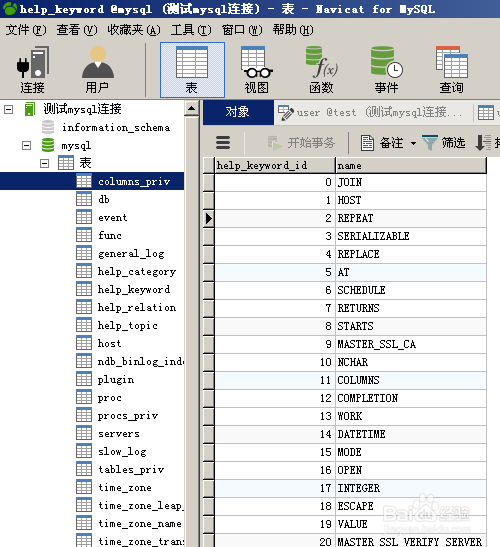The height and width of the screenshot is (547, 500).
Task: Click the general_log table icon
Action: click(84, 253)
